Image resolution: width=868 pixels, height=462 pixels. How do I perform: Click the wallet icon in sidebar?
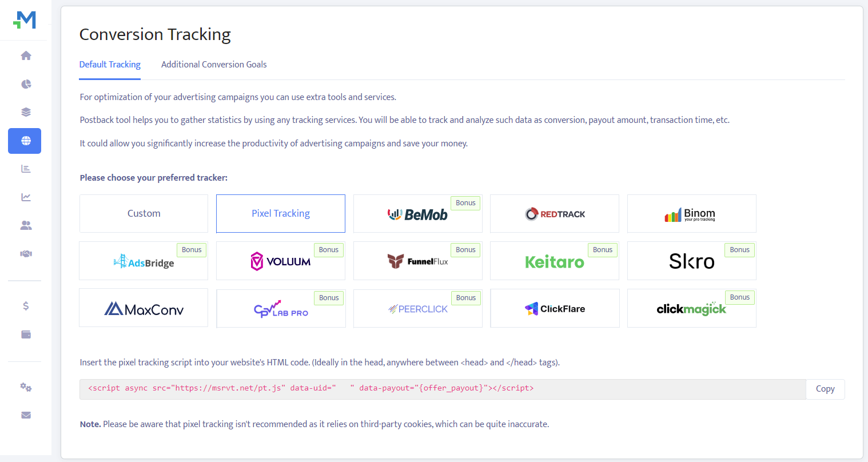(26, 334)
